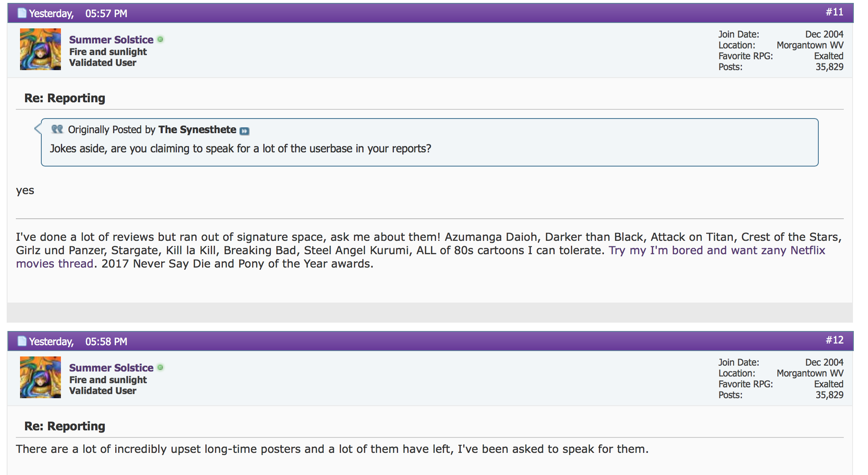The image size is (868, 475).
Task: Click online status dot in post #11
Action: (x=160, y=40)
